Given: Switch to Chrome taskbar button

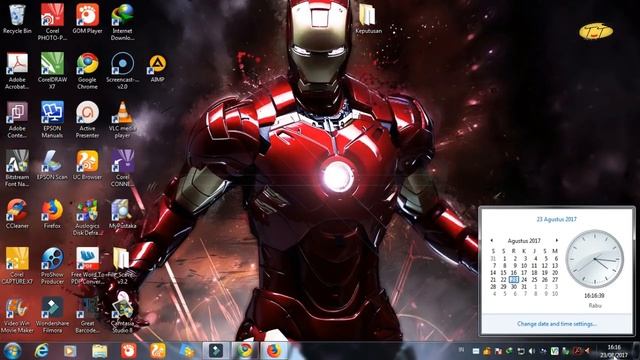Looking at the screenshot, I should coord(245,351).
